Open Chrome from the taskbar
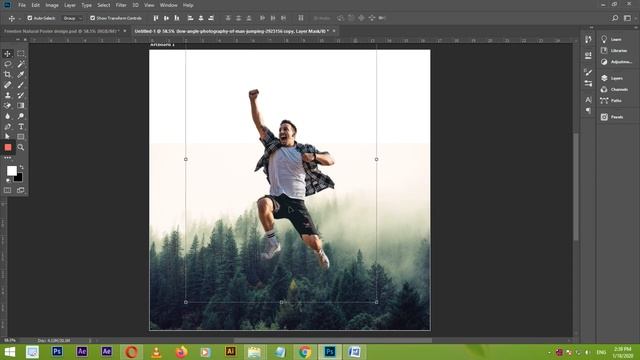The width and height of the screenshot is (640, 360). click(x=304, y=352)
